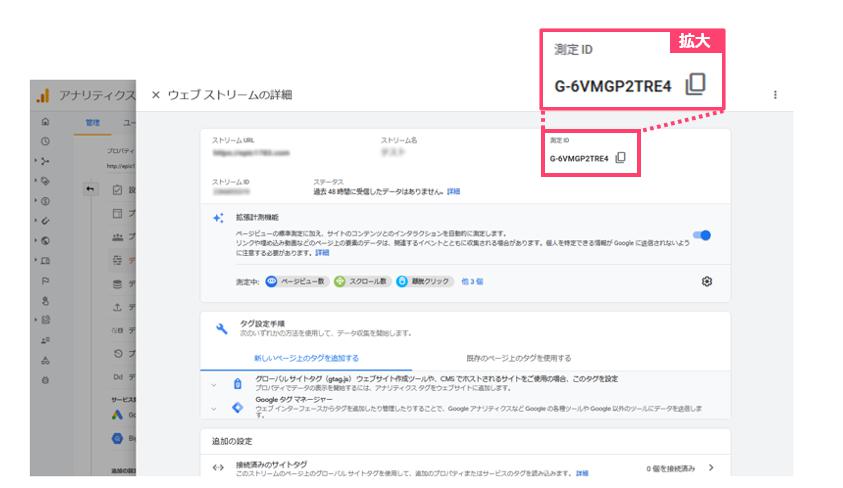843x488 pixels.
Task: Expand the Google タグ マネージャー row chevron
Action: 214,409
